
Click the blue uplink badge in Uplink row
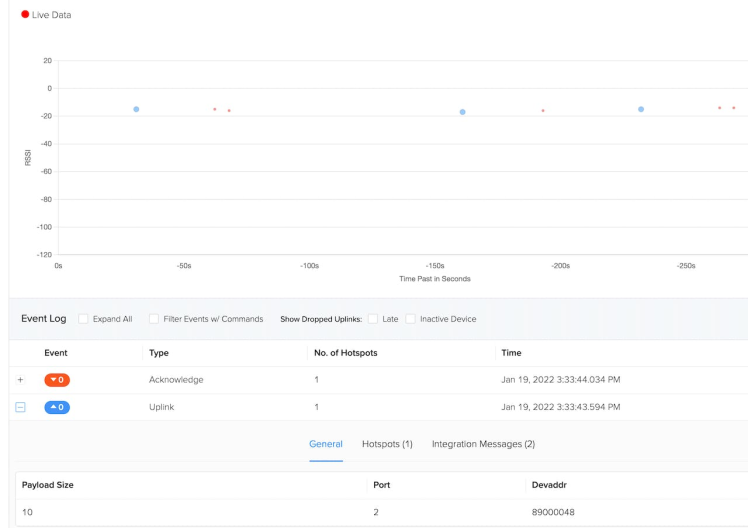click(x=57, y=407)
